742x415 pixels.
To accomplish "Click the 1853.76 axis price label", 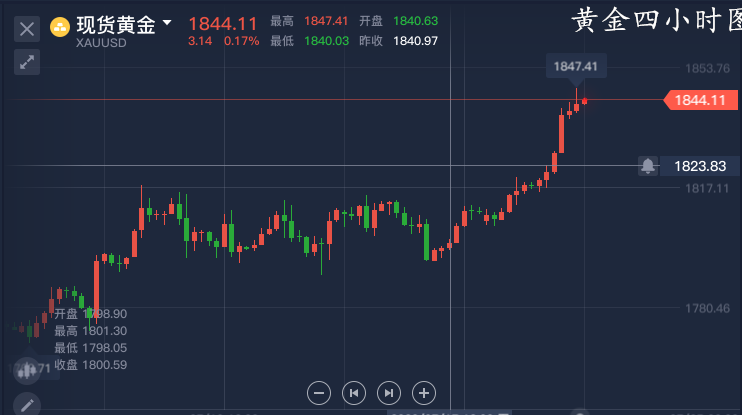I will point(707,69).
